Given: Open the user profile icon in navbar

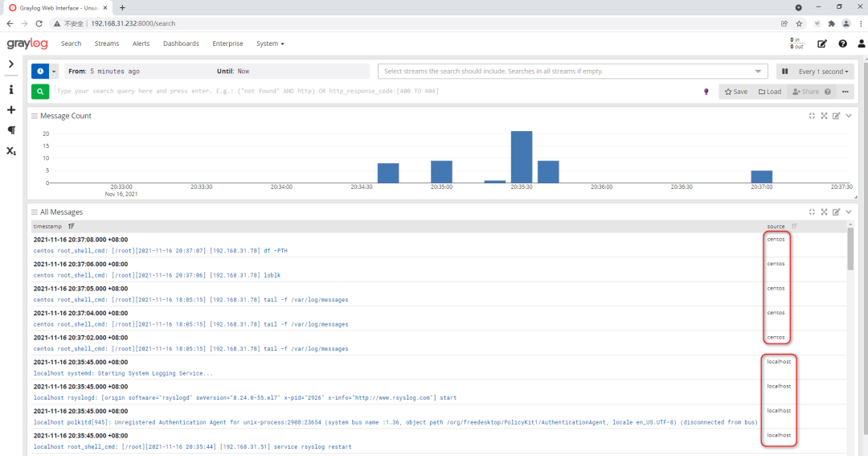Looking at the screenshot, I should point(861,43).
